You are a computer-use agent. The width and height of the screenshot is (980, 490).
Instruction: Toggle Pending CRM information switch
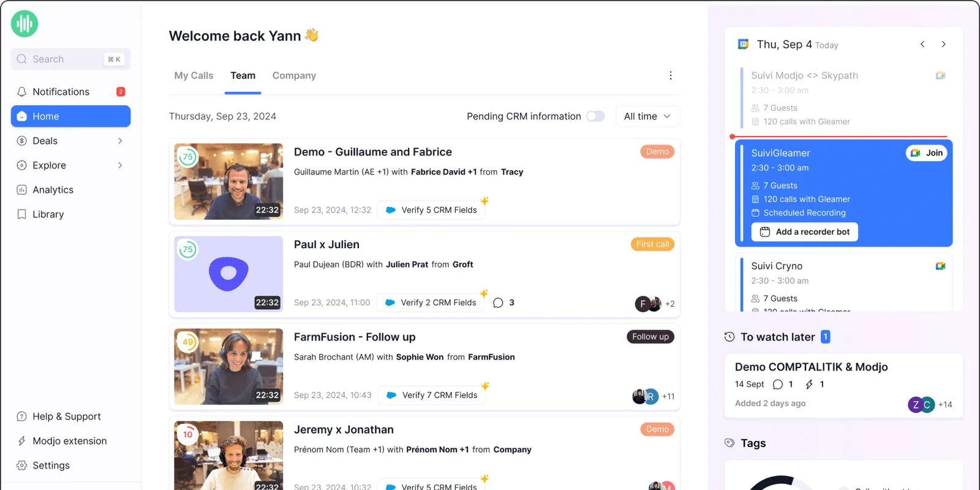coord(595,116)
